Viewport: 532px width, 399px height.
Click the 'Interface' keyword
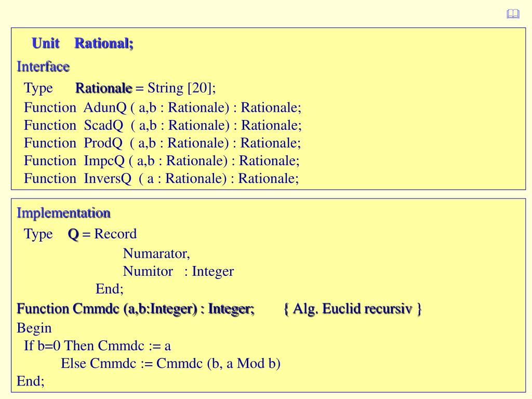(43, 66)
